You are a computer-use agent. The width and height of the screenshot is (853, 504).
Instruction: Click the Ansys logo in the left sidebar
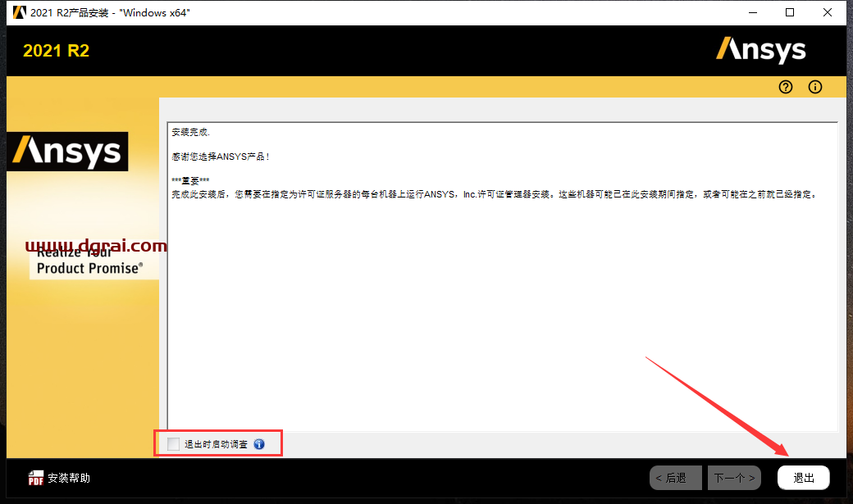[67, 151]
